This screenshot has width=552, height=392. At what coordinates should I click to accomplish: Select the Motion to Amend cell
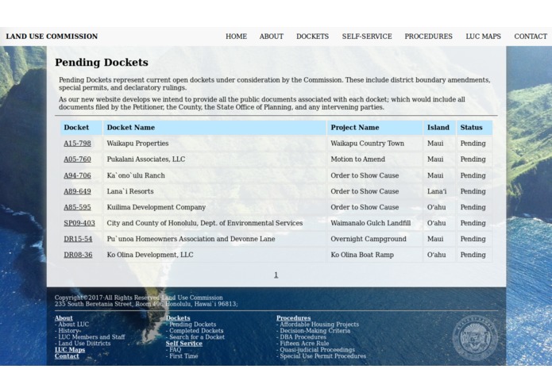point(375,159)
